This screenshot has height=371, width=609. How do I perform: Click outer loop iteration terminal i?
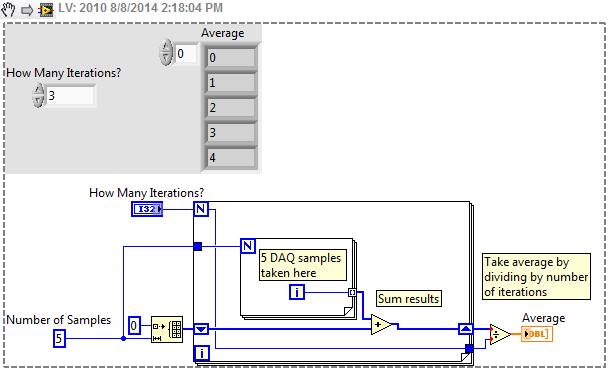[x=202, y=353]
